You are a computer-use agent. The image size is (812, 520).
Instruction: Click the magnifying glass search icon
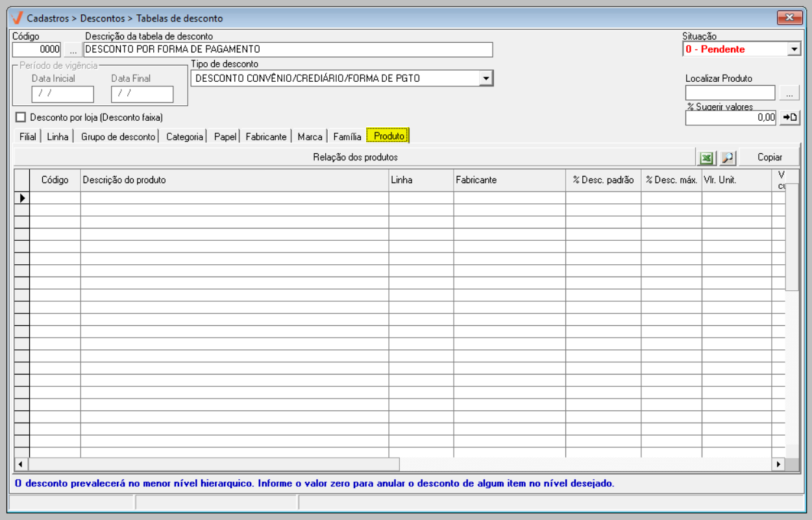(x=727, y=158)
